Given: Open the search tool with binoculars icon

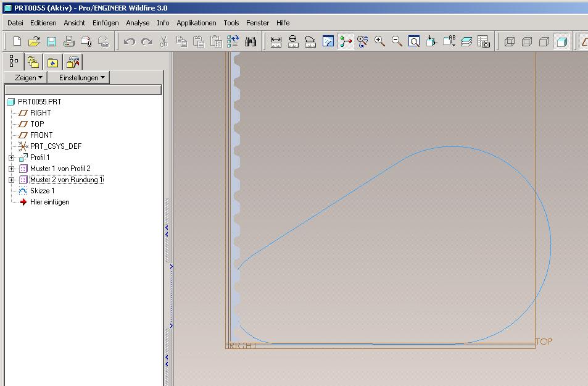Looking at the screenshot, I should (251, 41).
